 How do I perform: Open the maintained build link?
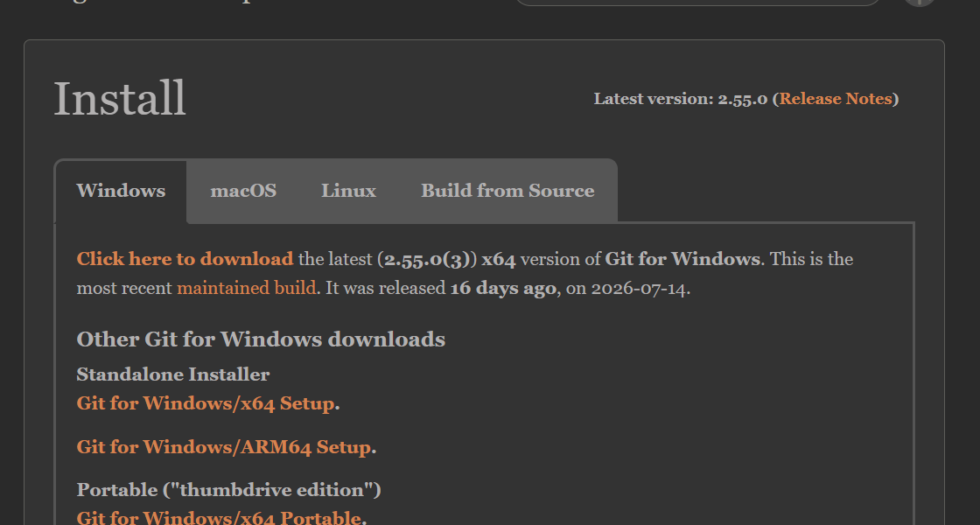(246, 288)
